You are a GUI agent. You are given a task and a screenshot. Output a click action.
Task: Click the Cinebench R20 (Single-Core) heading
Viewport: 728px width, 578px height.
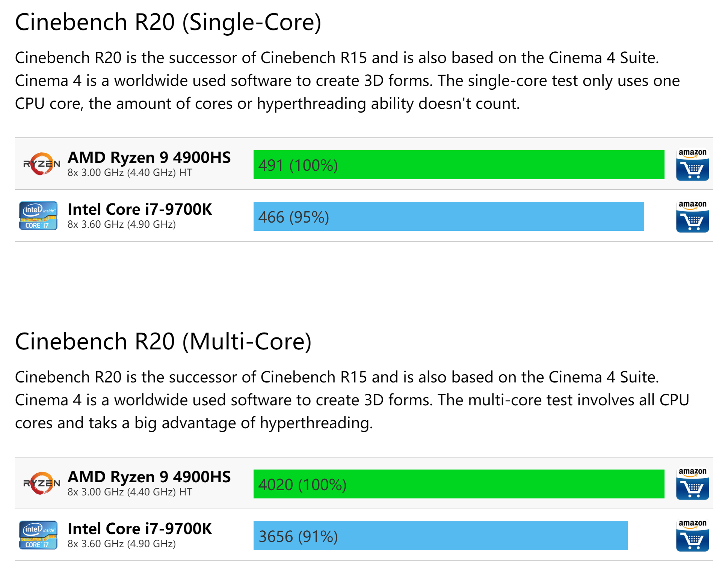click(x=168, y=22)
